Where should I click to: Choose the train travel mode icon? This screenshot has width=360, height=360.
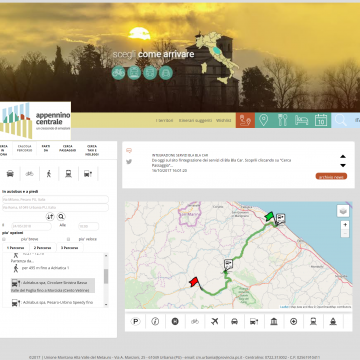[x=68, y=173]
